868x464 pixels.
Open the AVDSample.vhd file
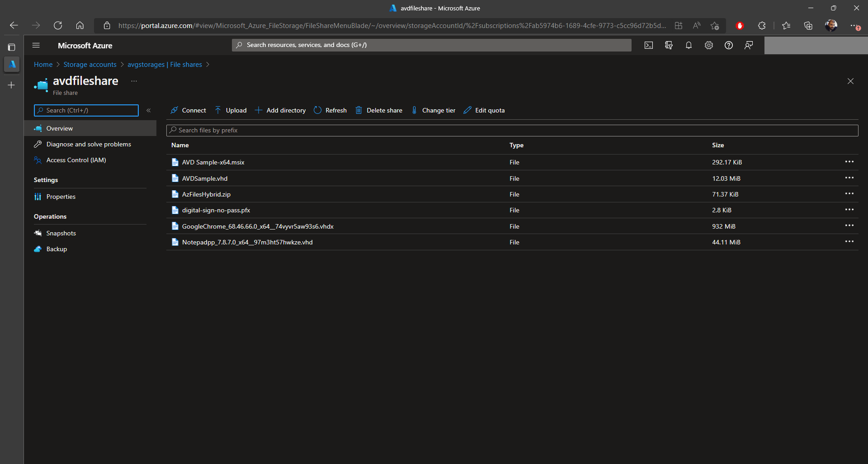(x=205, y=178)
